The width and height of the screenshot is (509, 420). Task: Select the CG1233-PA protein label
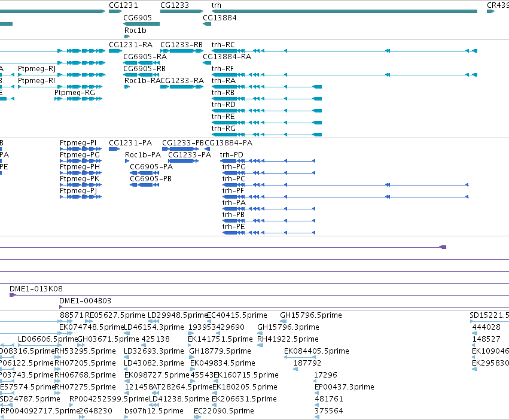coord(190,155)
